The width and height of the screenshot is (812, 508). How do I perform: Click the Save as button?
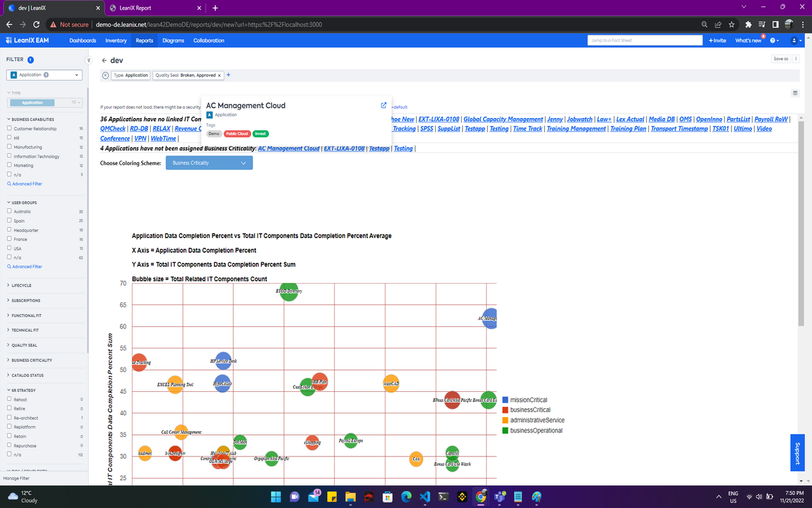(x=781, y=58)
